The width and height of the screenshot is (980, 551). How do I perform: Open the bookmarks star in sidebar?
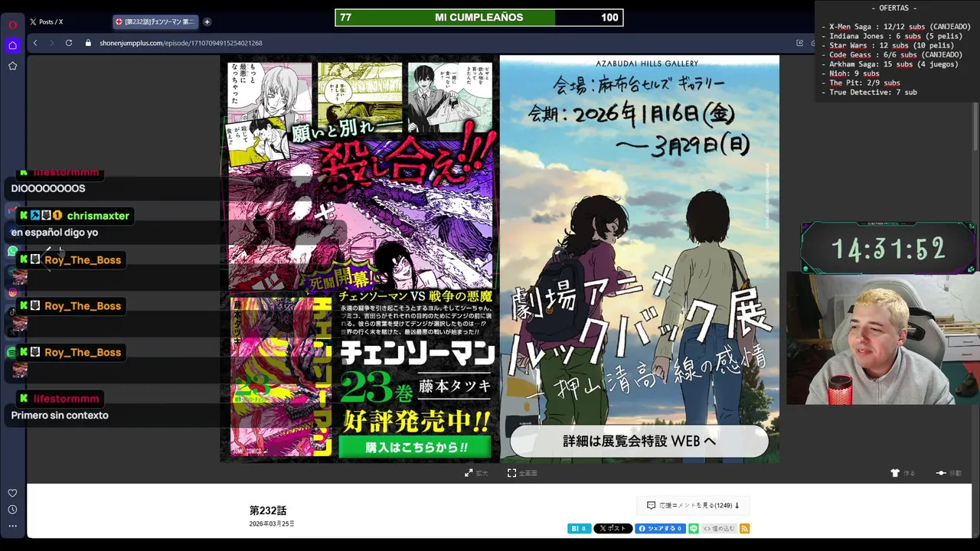click(x=12, y=66)
